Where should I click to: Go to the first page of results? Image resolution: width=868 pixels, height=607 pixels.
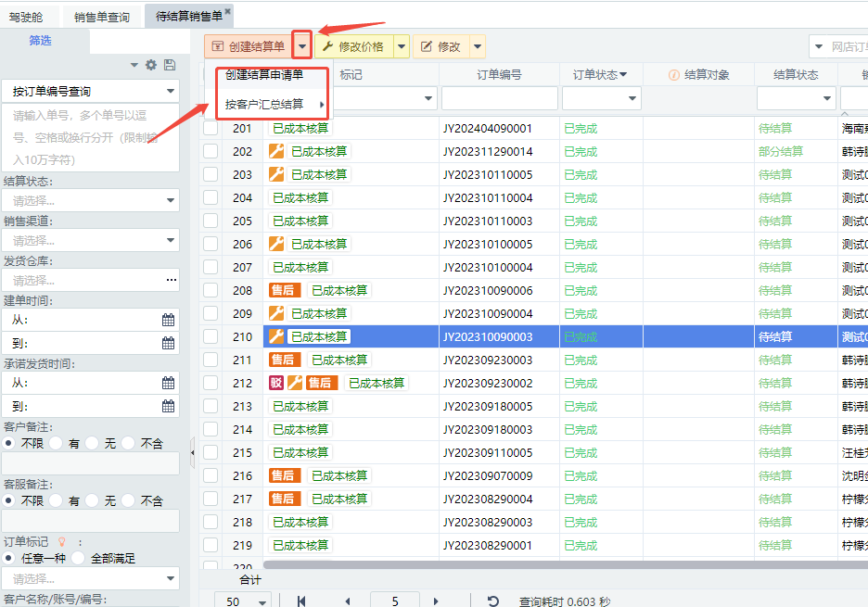(x=301, y=601)
